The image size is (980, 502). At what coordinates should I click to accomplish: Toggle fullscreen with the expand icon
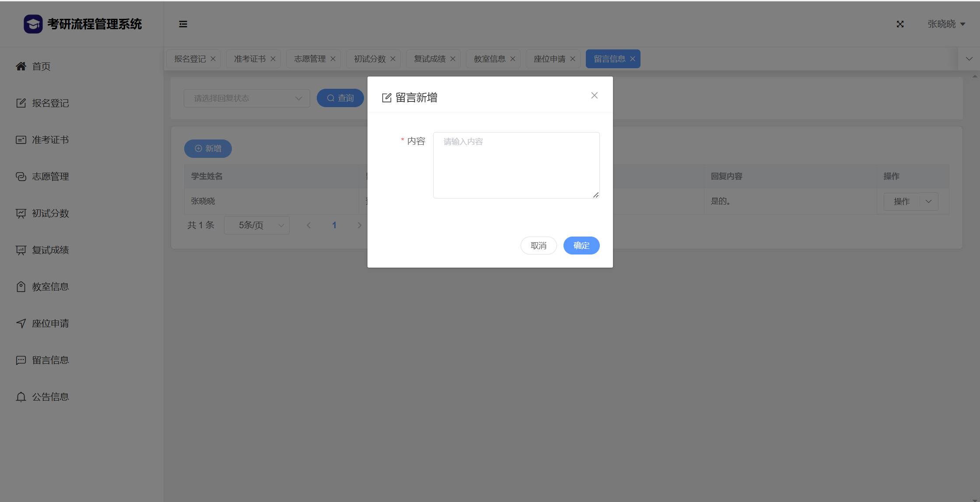900,24
